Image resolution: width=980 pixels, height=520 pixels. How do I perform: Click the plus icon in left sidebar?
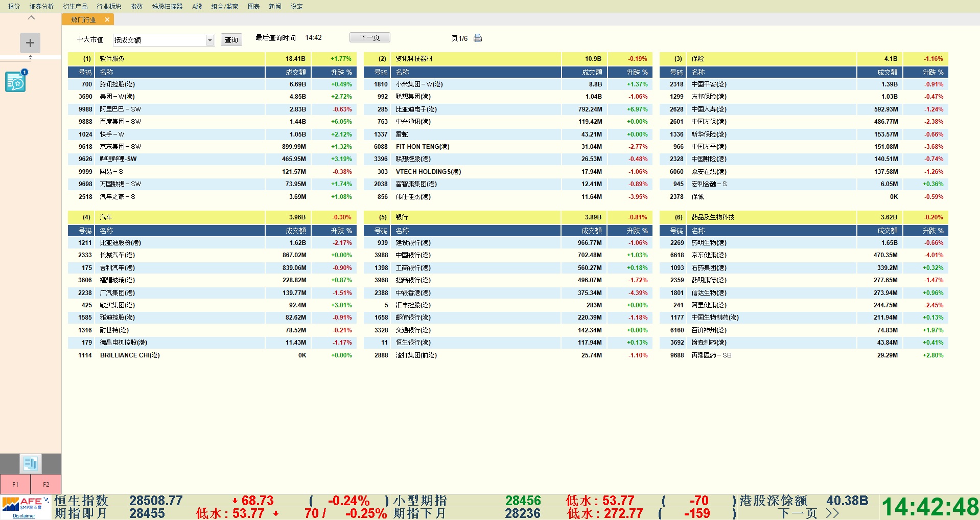point(30,43)
